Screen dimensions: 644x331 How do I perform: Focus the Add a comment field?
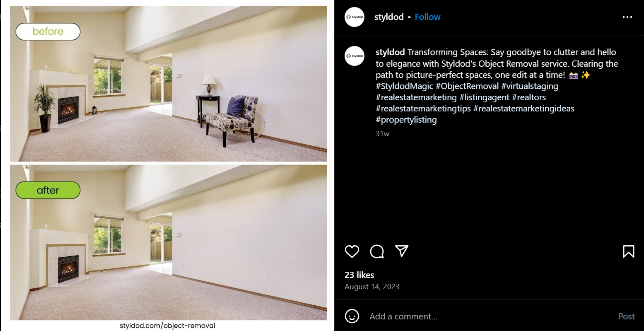pos(489,317)
